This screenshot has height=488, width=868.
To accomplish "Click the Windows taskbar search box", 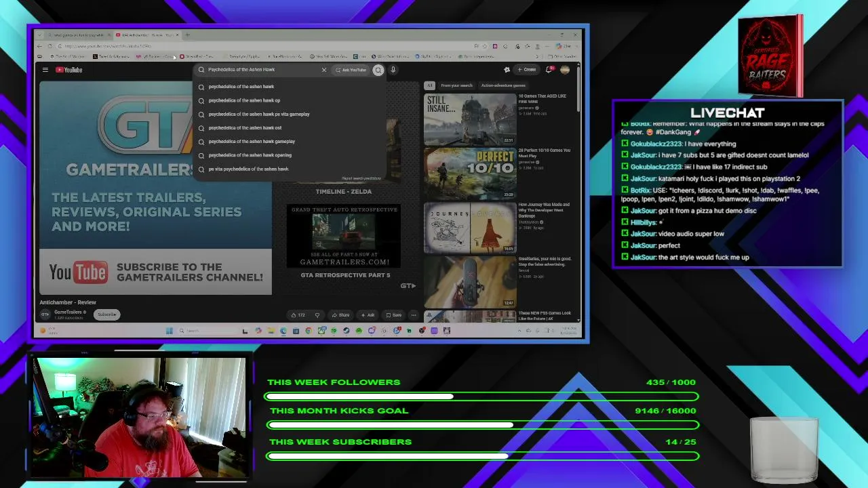I will pyautogui.click(x=209, y=331).
